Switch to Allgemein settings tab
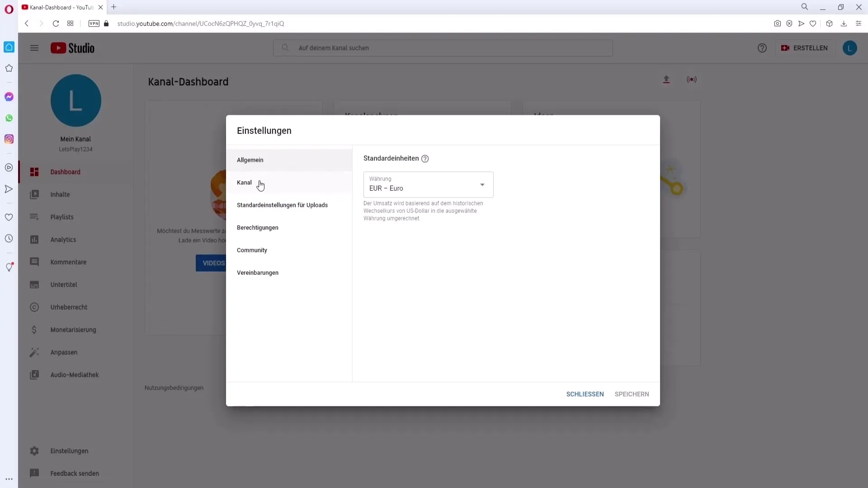This screenshot has height=488, width=868. (250, 160)
